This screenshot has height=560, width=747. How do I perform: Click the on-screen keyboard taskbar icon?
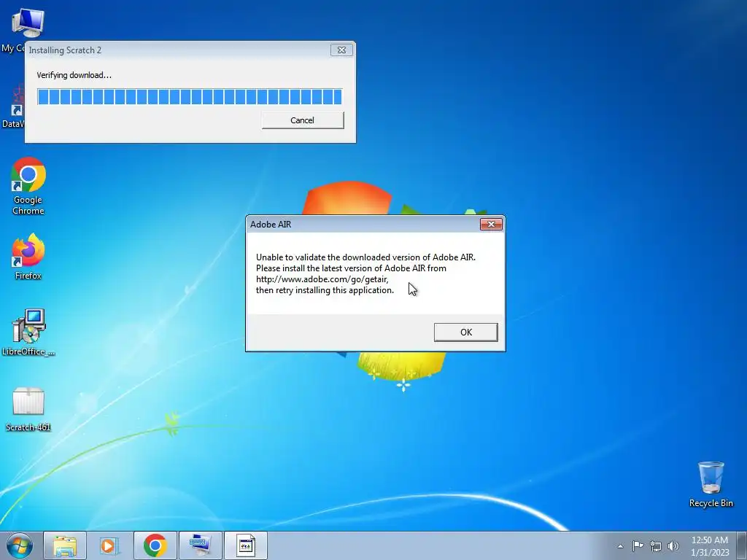coord(200,545)
